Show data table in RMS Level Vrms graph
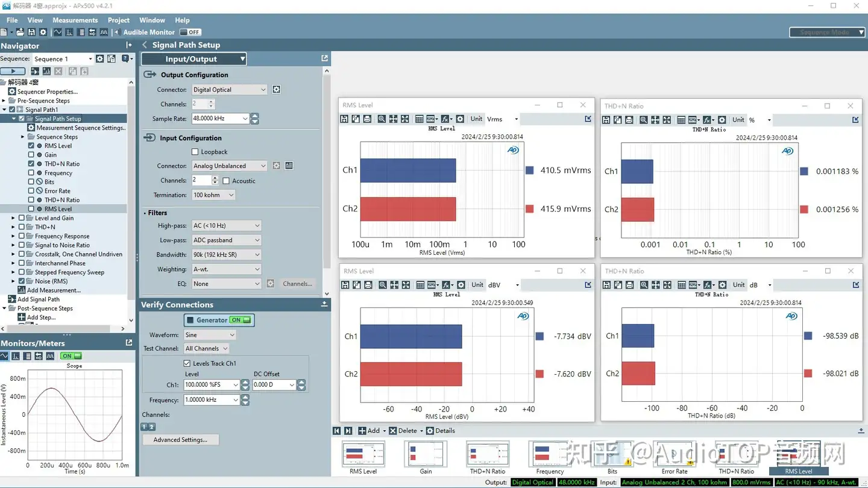868x488 pixels. click(x=420, y=119)
